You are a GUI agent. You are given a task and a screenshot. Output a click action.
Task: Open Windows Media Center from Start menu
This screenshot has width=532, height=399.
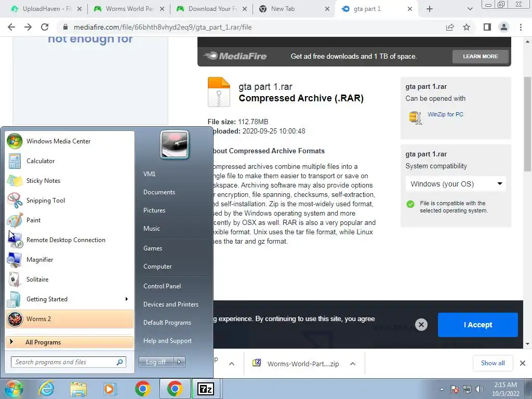coord(70,141)
